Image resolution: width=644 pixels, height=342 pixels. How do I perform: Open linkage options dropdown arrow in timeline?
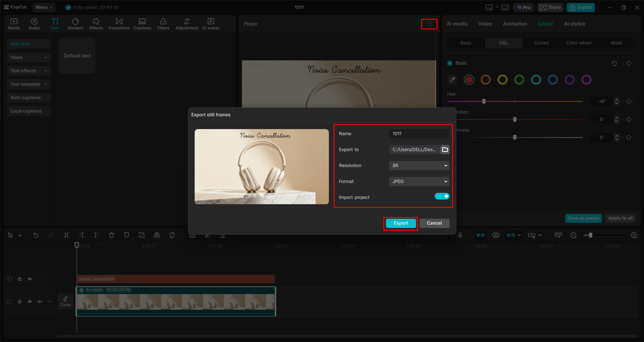(519, 235)
